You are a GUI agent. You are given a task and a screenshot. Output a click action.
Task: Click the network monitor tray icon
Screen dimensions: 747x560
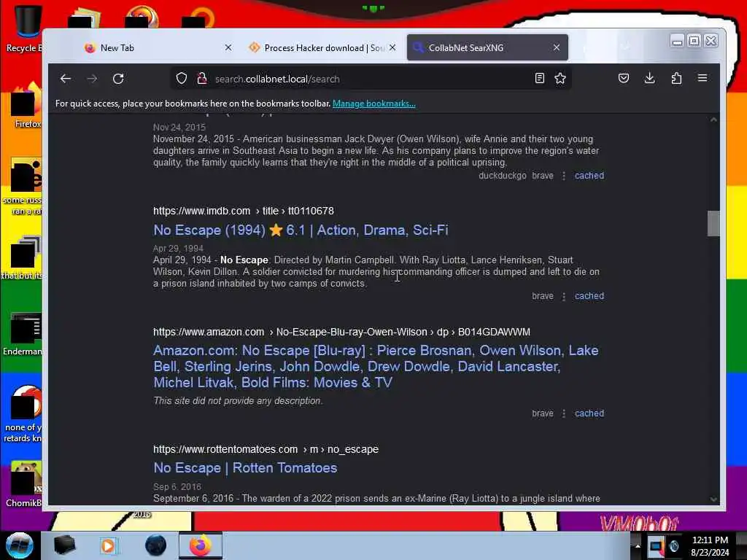(x=656, y=546)
